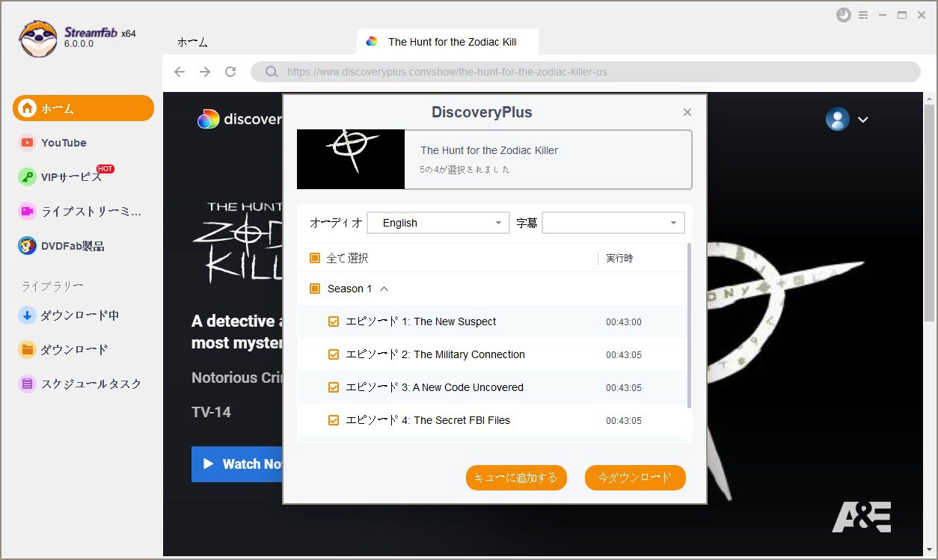Go back with the browser back arrow
The width and height of the screenshot is (938, 560).
point(179,72)
